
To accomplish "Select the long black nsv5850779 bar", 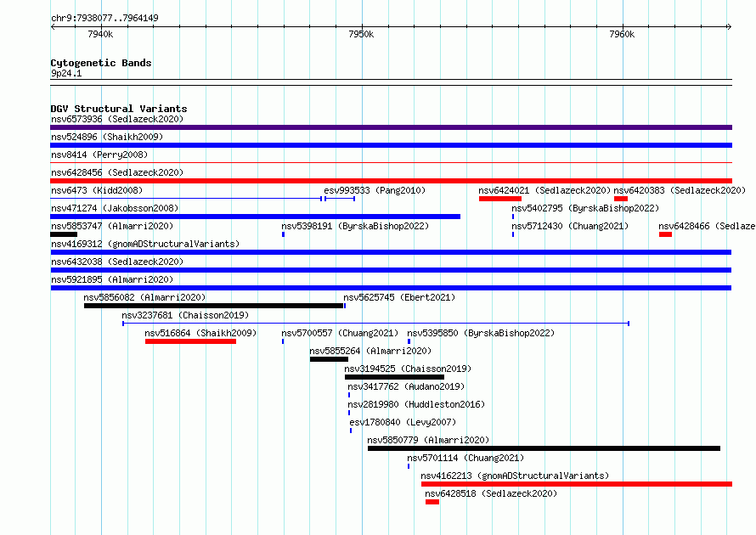I will [544, 448].
